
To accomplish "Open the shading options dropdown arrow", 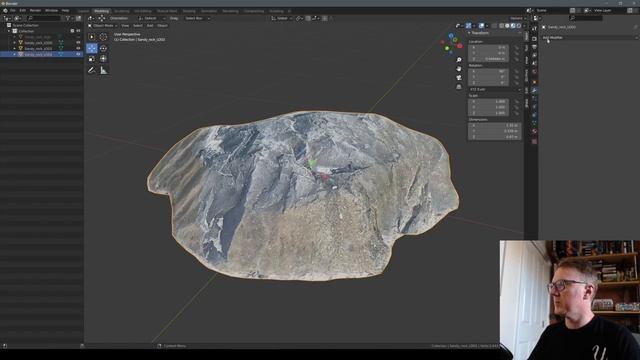I will (524, 26).
